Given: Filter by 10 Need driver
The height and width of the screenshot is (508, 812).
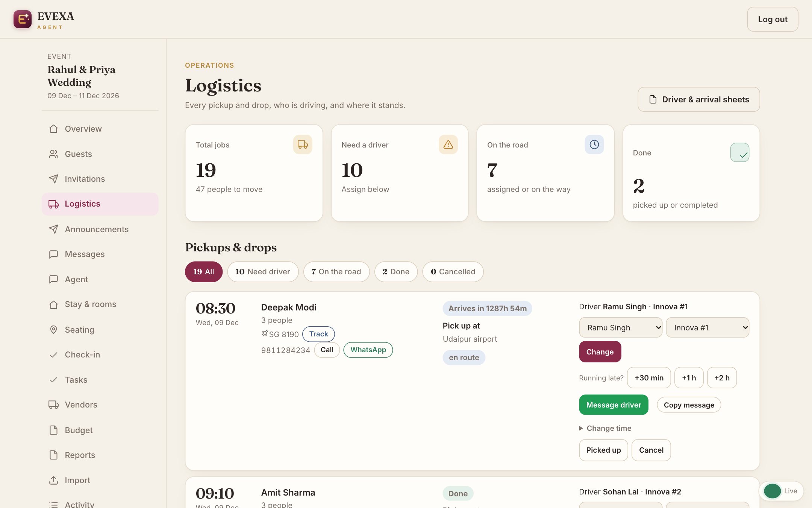Looking at the screenshot, I should (263, 272).
